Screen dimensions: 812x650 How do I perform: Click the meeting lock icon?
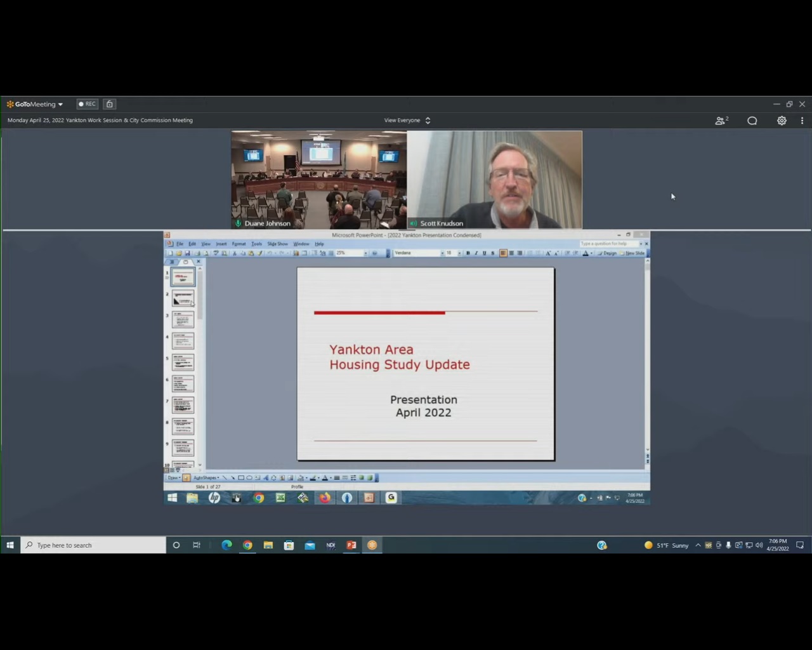click(x=110, y=104)
